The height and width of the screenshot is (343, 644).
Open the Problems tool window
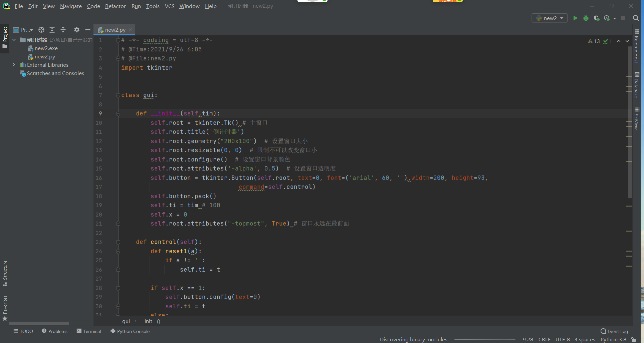(54, 331)
